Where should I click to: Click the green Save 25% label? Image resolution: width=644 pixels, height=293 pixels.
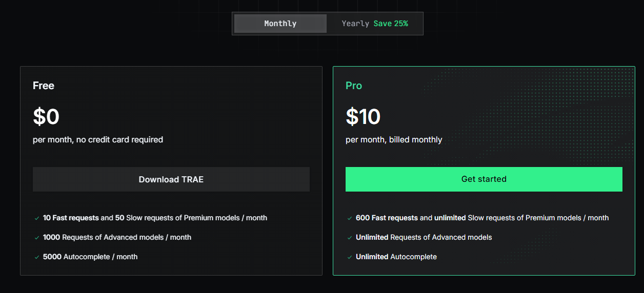391,24
